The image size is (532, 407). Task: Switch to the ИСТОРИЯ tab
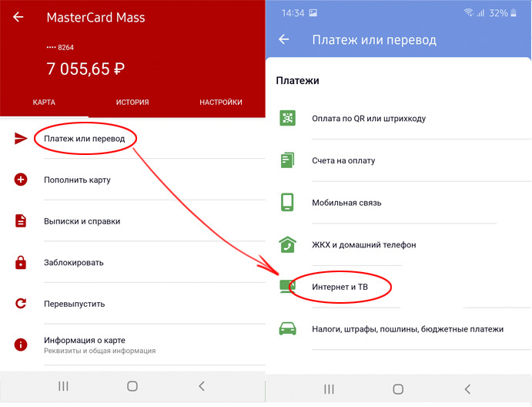(132, 102)
